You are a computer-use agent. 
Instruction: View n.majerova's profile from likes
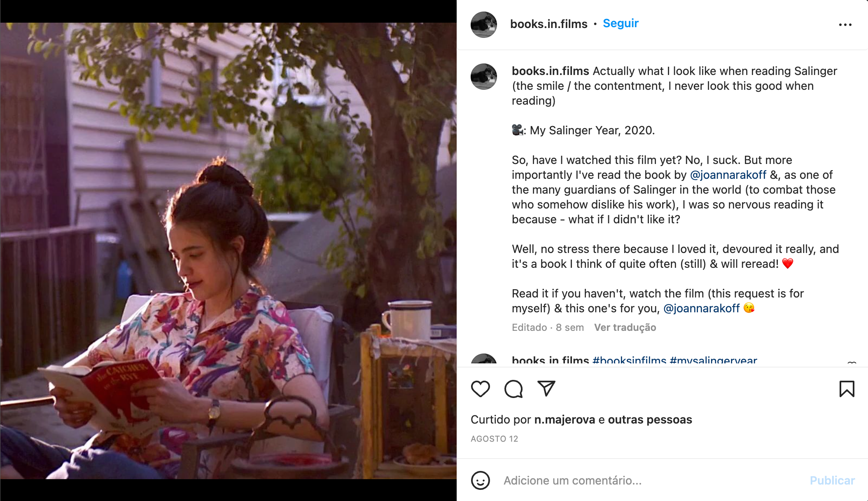coord(565,420)
